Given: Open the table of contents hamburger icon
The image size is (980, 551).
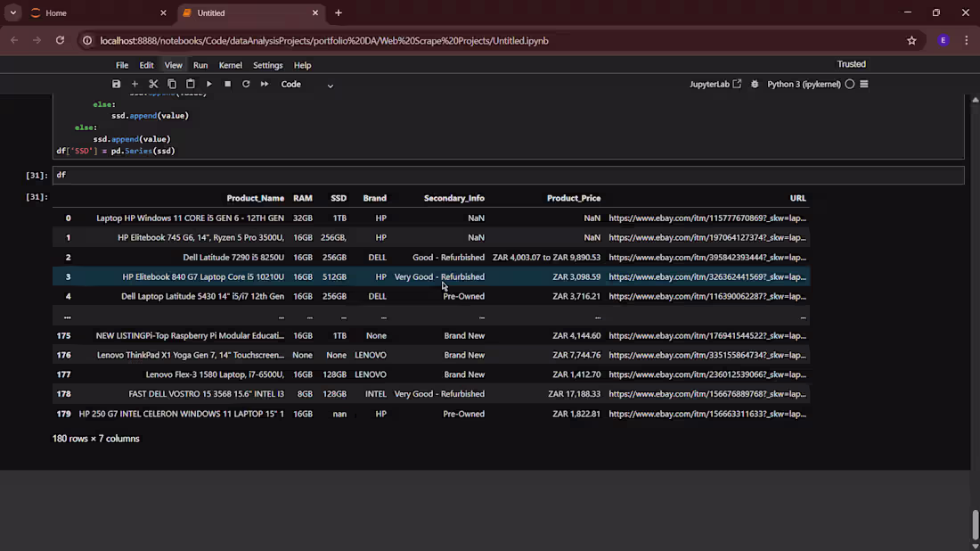Looking at the screenshot, I should tap(864, 84).
